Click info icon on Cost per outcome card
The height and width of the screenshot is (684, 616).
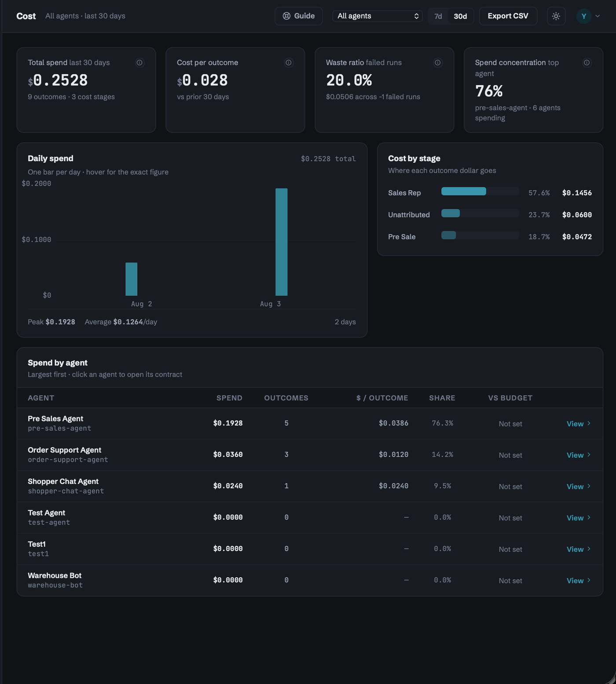pos(289,62)
